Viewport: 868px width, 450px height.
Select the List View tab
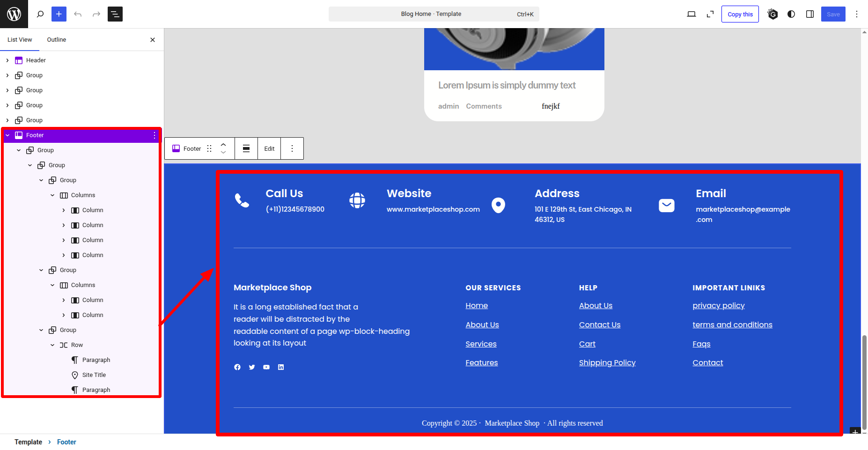[x=20, y=40]
